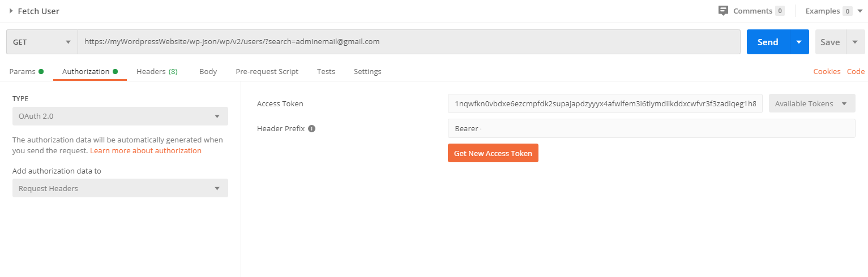This screenshot has height=277, width=868.
Task: Click the Save button
Action: pyautogui.click(x=830, y=42)
